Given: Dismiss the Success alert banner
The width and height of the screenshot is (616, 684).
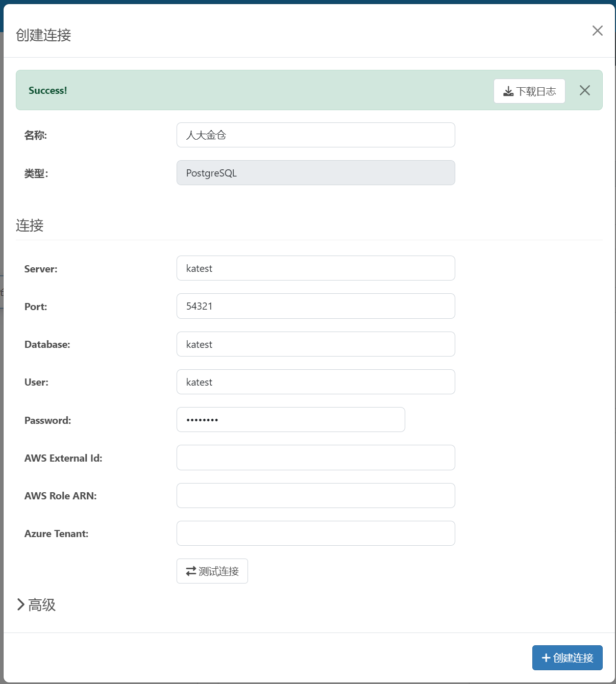Looking at the screenshot, I should pyautogui.click(x=585, y=90).
